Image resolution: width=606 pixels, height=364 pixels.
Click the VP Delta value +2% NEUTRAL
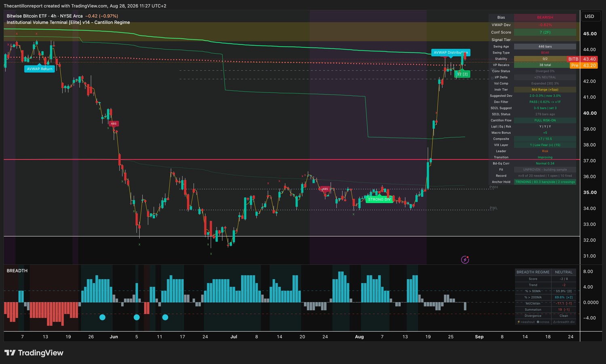click(x=545, y=77)
